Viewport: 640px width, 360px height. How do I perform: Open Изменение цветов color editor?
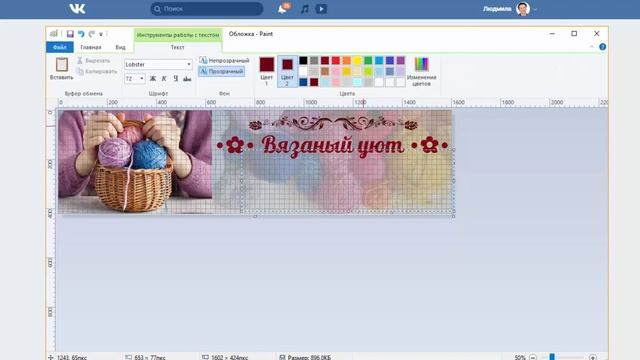tap(422, 71)
